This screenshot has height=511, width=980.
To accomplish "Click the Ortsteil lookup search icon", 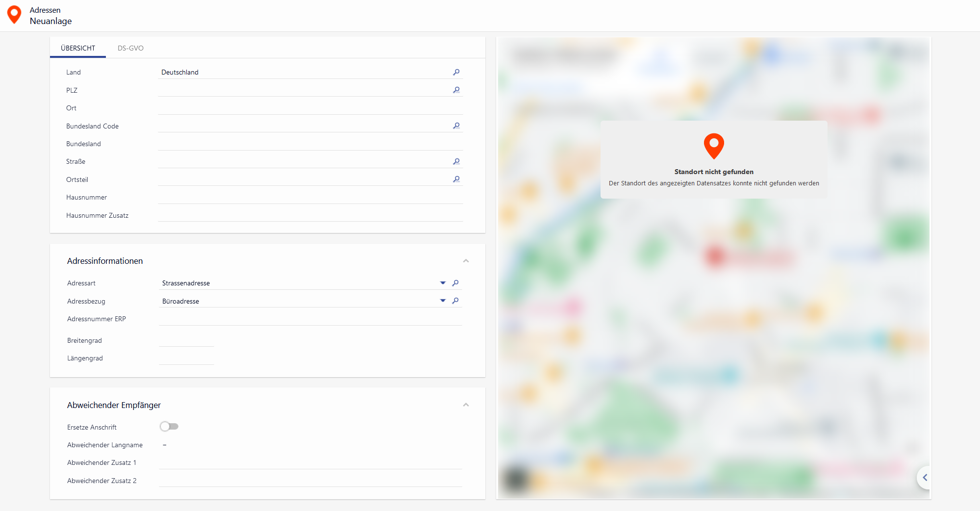I will pos(456,179).
